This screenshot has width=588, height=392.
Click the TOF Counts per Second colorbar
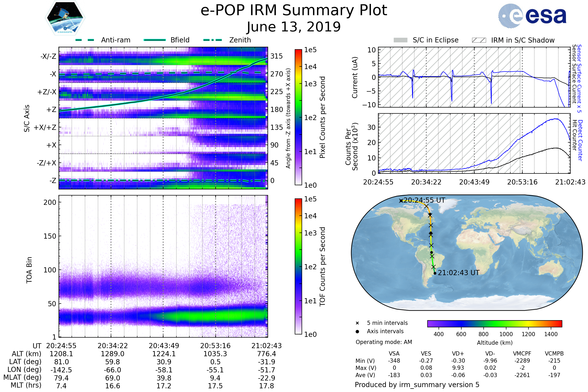click(x=298, y=266)
